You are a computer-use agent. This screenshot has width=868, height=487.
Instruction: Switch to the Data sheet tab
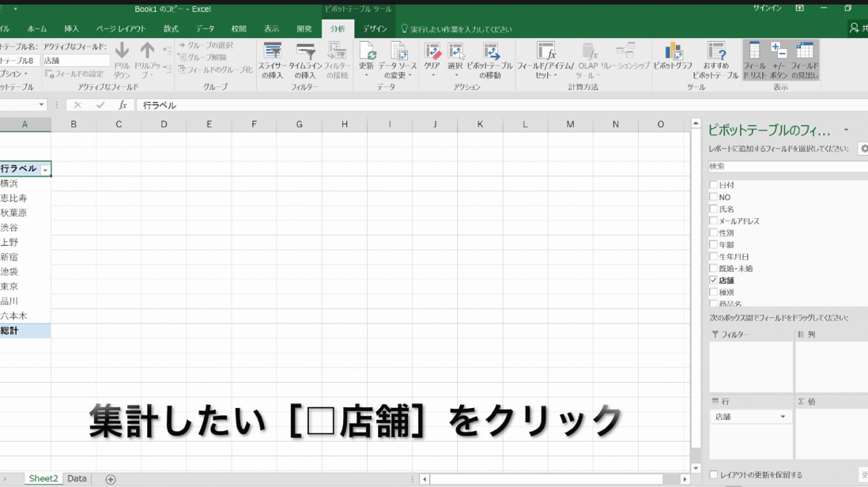tap(77, 479)
